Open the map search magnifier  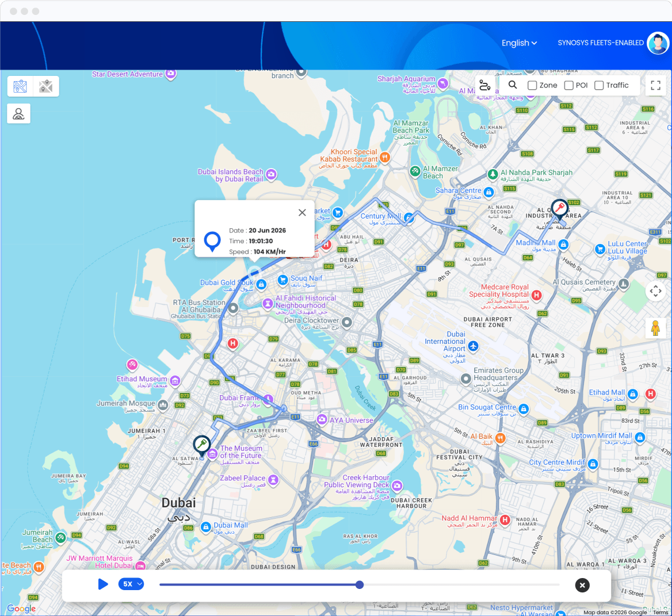513,85
